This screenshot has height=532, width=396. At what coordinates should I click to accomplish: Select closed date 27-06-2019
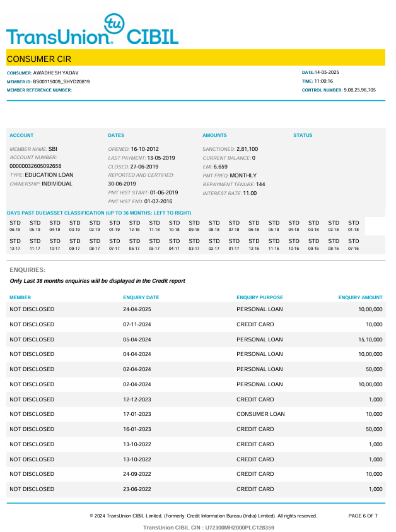pos(144,167)
